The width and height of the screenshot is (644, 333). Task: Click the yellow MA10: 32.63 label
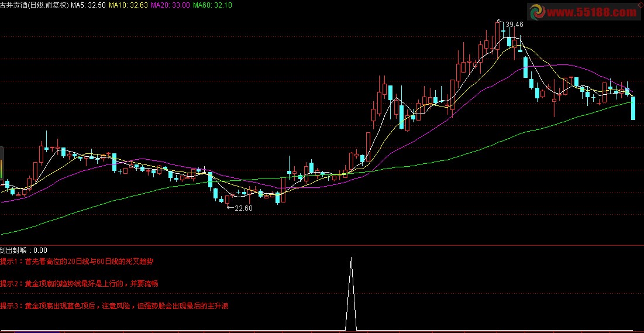point(129,5)
